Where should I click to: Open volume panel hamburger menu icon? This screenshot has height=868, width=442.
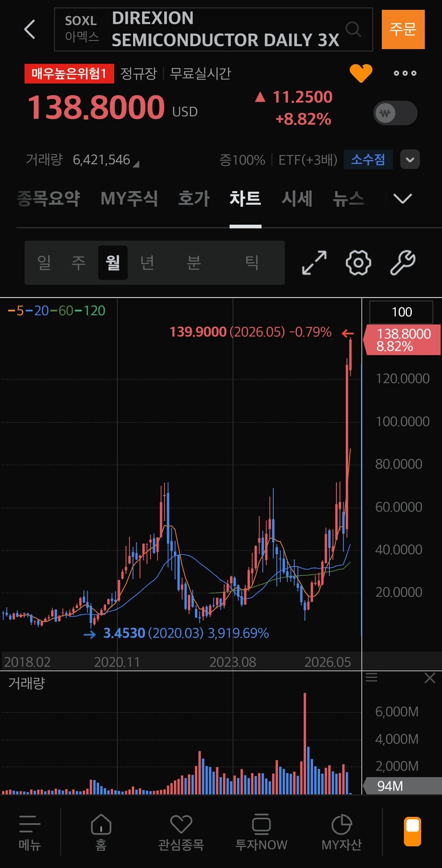371,677
